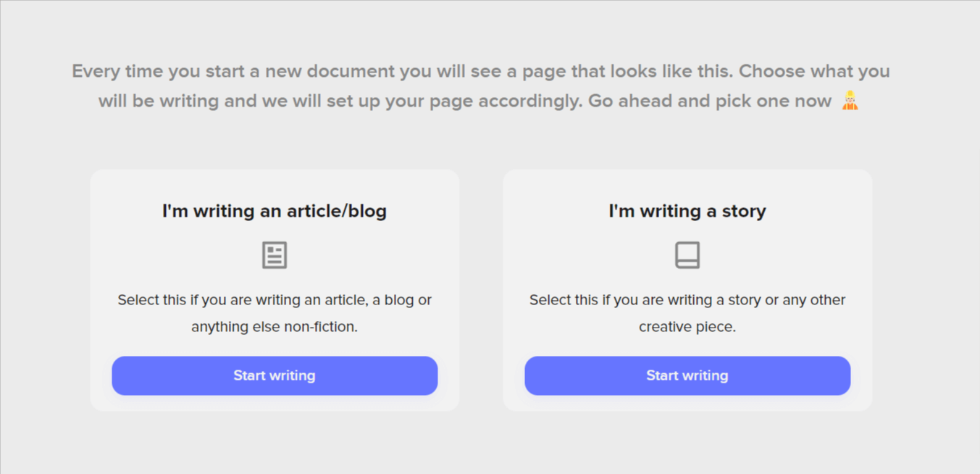
Task: Select the "I'm writing an article/blog" heading
Action: 275,211
